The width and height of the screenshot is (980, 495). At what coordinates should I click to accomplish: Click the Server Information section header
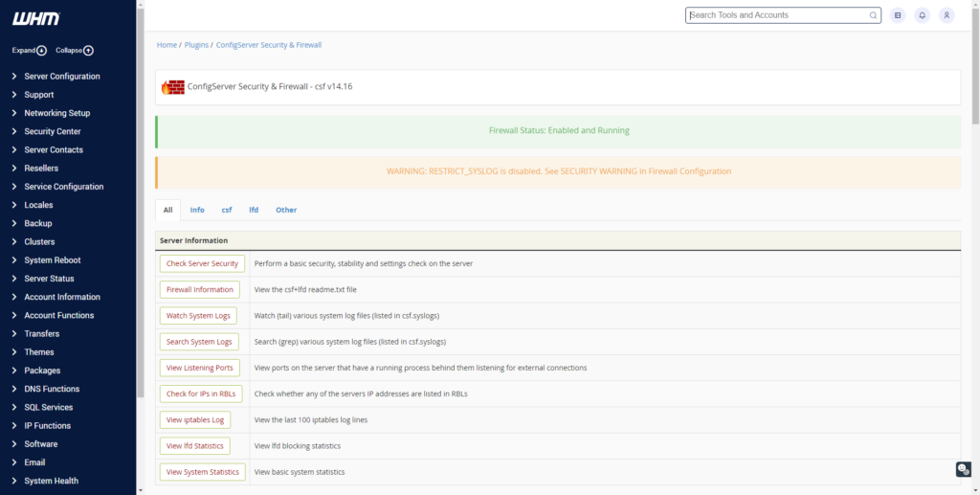[558, 240]
